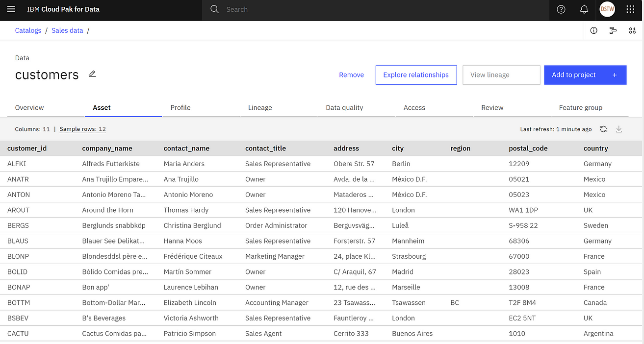Open the app switcher grid icon
This screenshot has height=344, width=644.
pyautogui.click(x=631, y=9)
